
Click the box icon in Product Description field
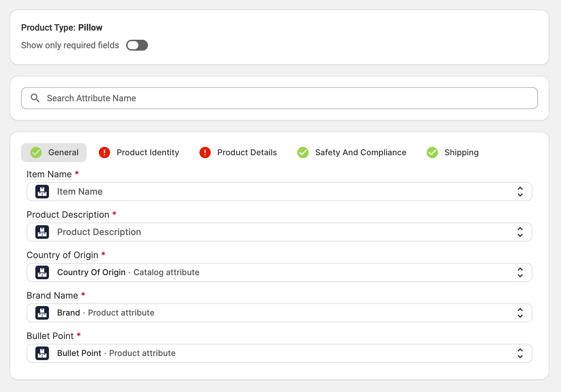[x=42, y=232]
